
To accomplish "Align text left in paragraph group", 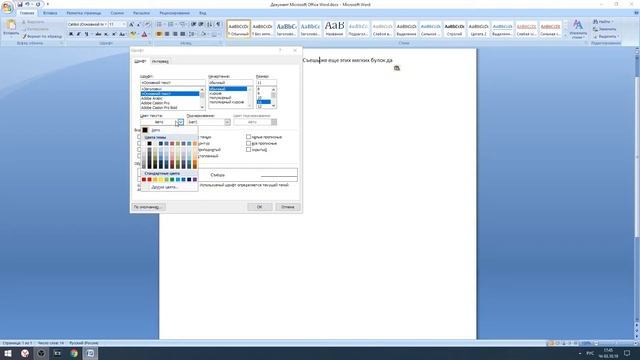I will tap(159, 34).
